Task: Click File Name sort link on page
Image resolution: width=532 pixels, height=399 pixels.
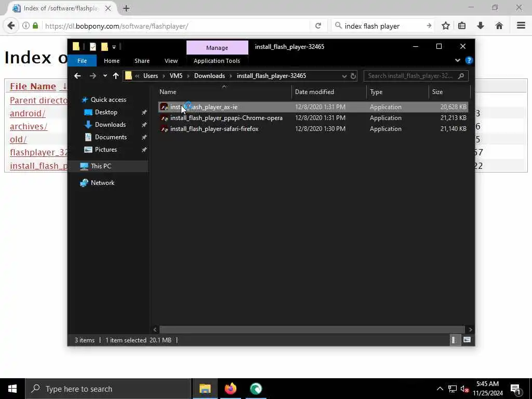Action: (x=33, y=86)
